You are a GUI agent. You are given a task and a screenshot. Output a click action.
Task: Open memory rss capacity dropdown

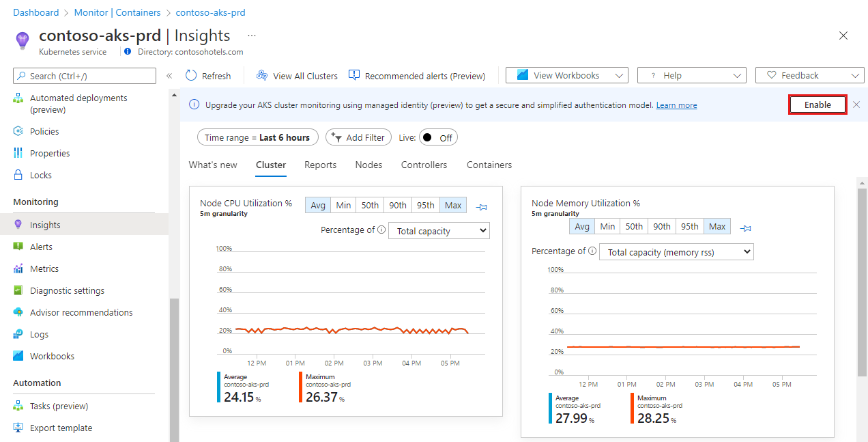point(676,252)
